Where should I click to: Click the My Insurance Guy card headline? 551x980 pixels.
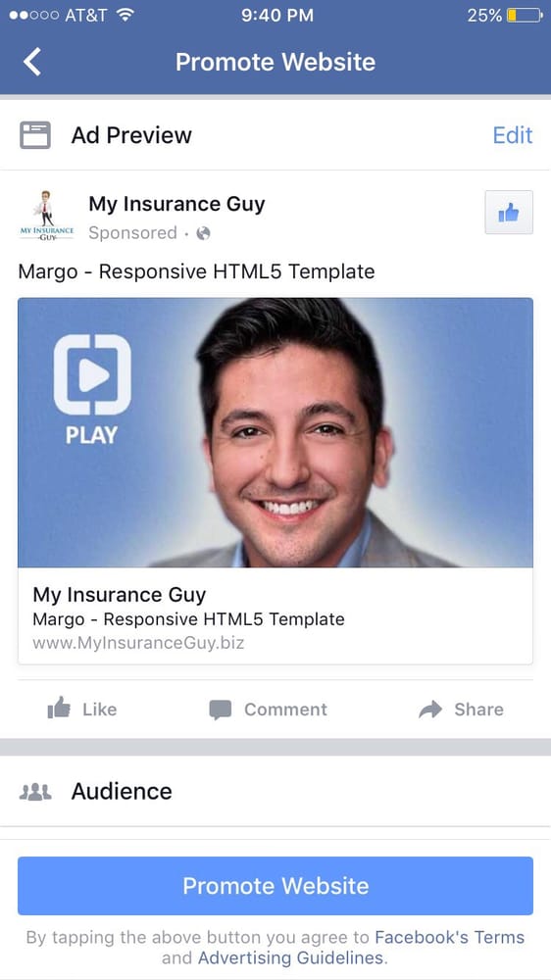click(120, 595)
